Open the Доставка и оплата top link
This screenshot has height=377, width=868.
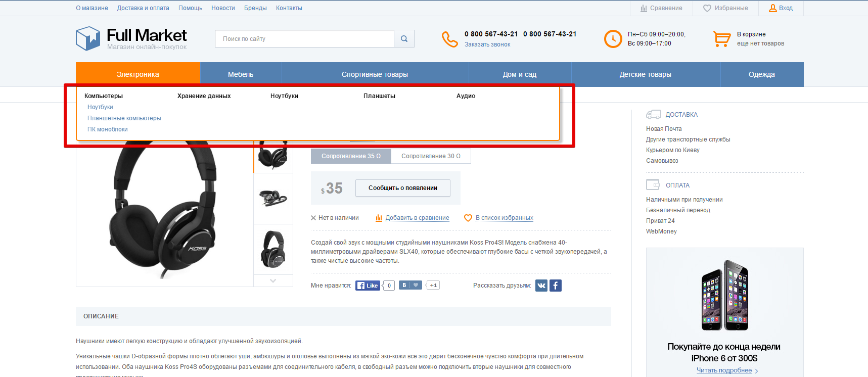143,8
